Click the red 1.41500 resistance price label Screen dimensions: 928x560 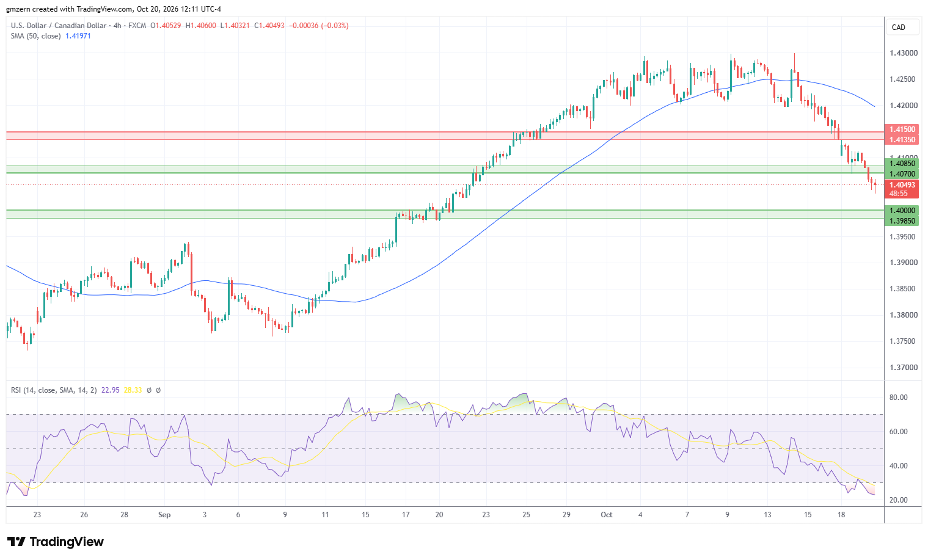point(902,129)
